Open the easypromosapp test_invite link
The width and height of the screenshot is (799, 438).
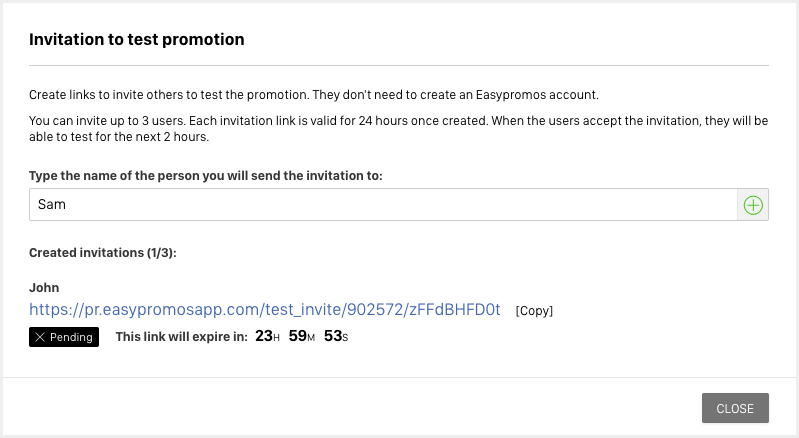[x=264, y=310]
